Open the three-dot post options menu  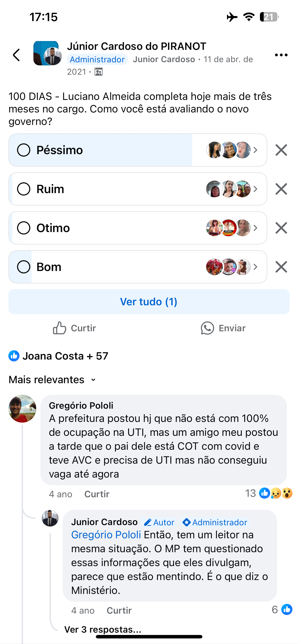[281, 55]
